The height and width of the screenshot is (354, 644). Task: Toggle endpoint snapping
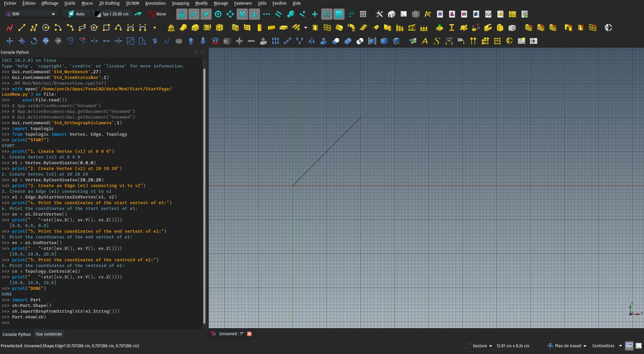(x=194, y=14)
